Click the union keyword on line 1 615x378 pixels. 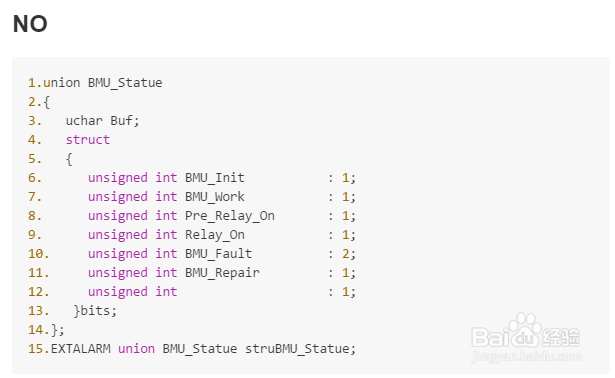pyautogui.click(x=62, y=83)
